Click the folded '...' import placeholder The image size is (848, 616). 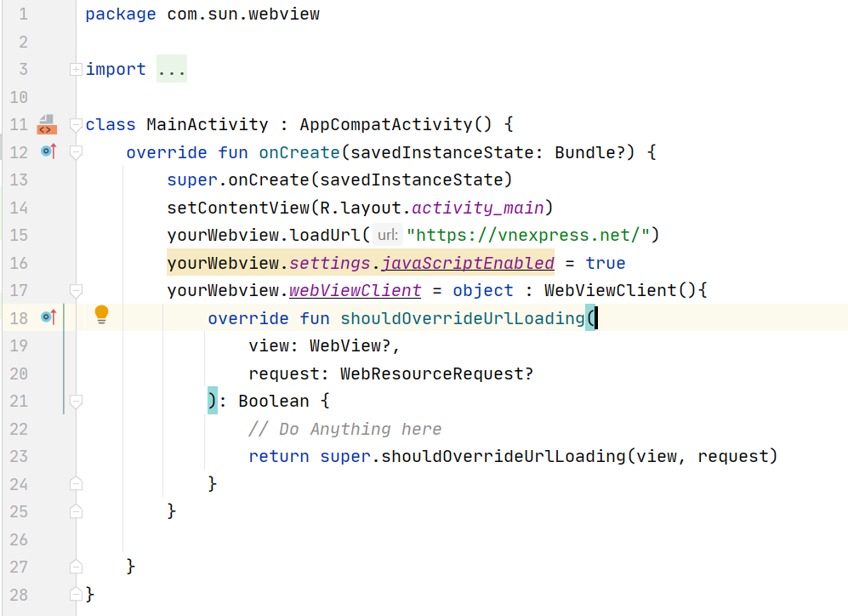[x=172, y=69]
